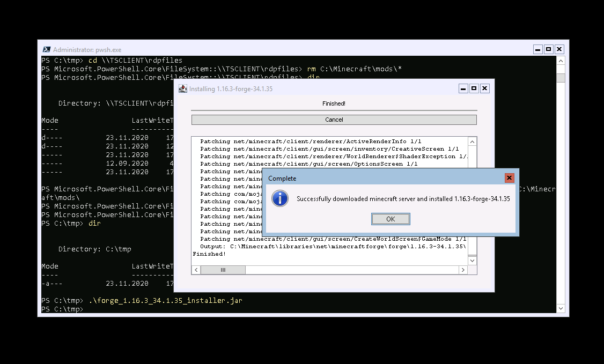Click the 'Patching ...ActiveRenderInfo 1/1' log line
Screen dimensions: 604x364
pos(311,141)
